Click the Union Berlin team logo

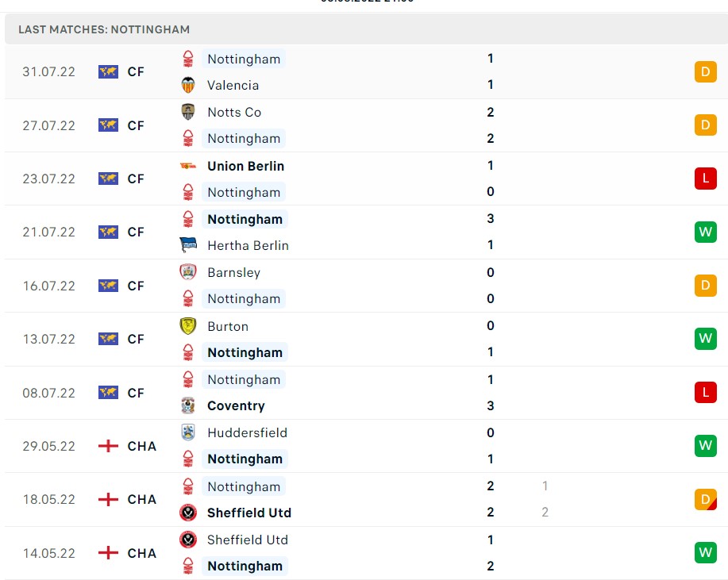click(x=188, y=166)
